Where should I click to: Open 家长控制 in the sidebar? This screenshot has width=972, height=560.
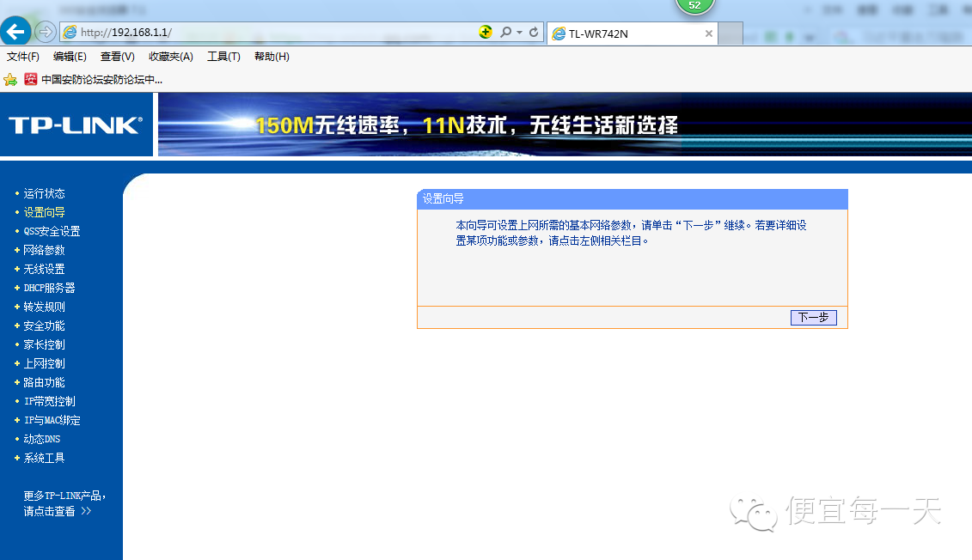pyautogui.click(x=43, y=344)
